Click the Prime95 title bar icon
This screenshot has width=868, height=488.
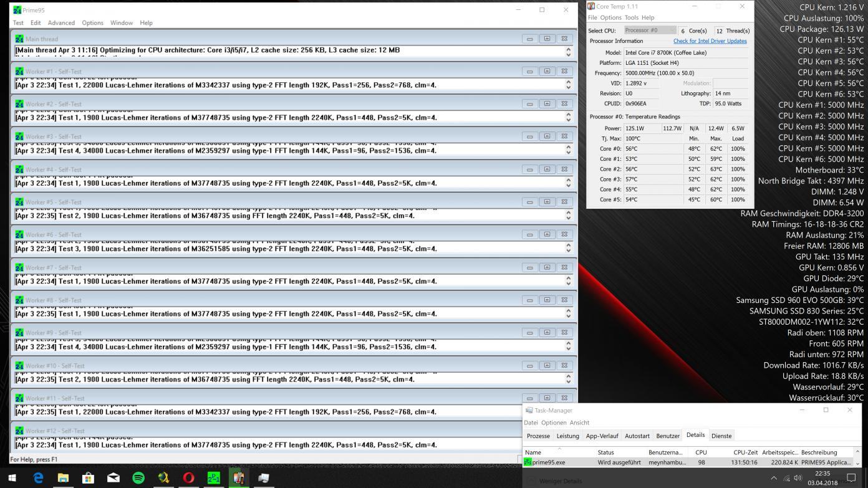click(x=17, y=10)
